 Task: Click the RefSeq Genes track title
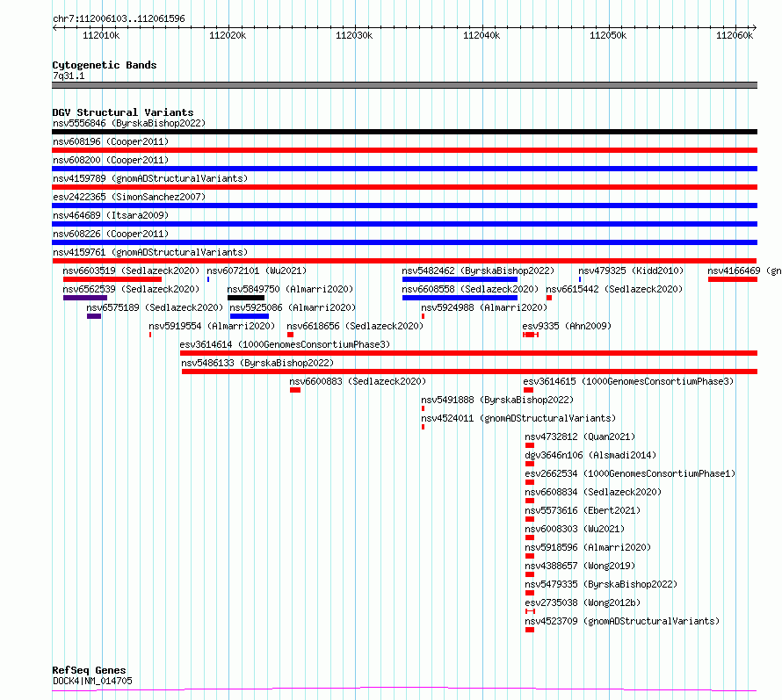pos(89,671)
